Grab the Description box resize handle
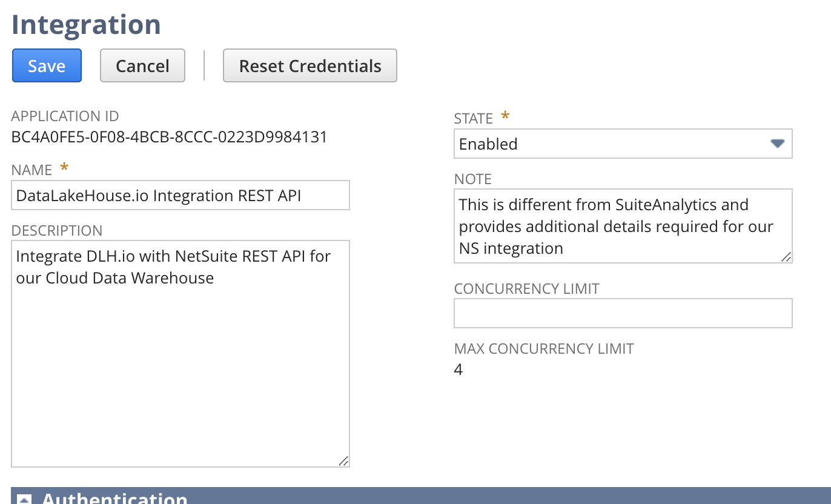The width and height of the screenshot is (831, 504). pyautogui.click(x=343, y=461)
